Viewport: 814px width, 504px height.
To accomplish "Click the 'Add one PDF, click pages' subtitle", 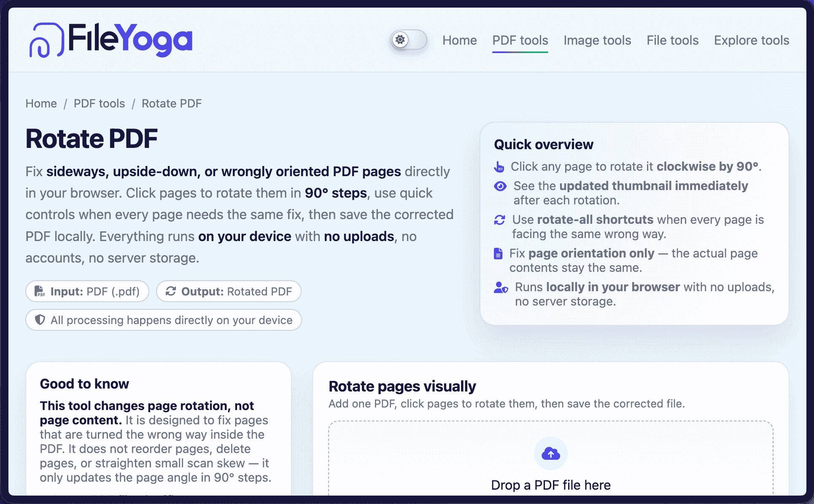I will point(507,404).
